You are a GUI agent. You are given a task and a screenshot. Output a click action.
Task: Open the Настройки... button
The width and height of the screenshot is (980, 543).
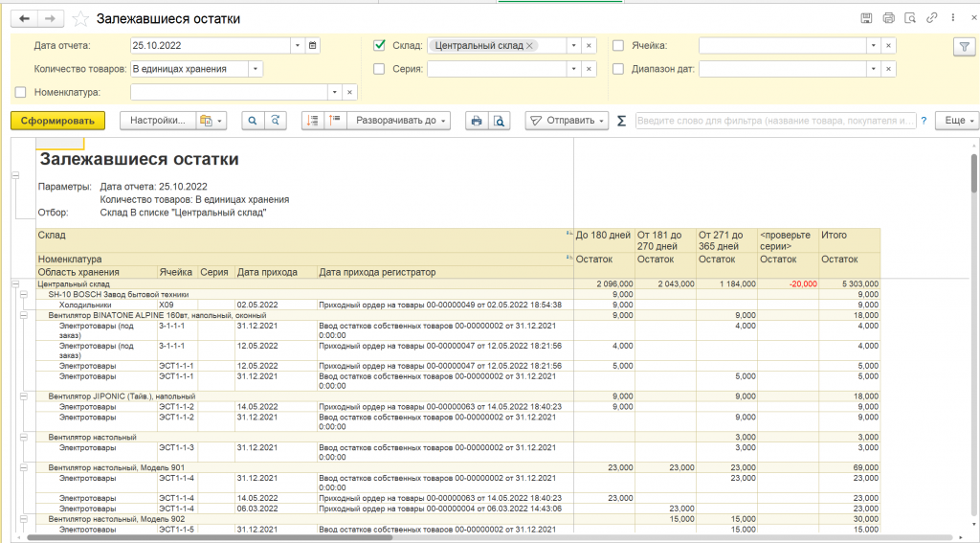tap(157, 121)
